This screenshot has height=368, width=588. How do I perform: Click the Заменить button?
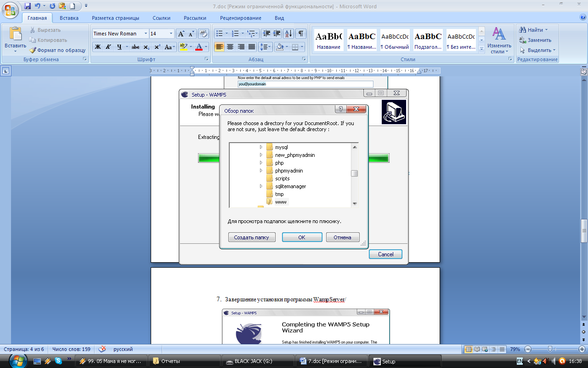[x=535, y=40]
